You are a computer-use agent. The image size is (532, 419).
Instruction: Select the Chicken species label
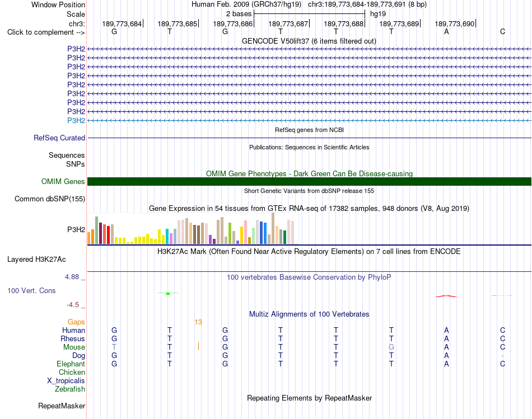click(72, 372)
